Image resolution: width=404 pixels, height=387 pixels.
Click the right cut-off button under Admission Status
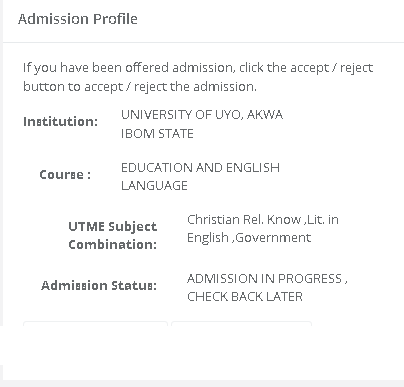coord(241,324)
